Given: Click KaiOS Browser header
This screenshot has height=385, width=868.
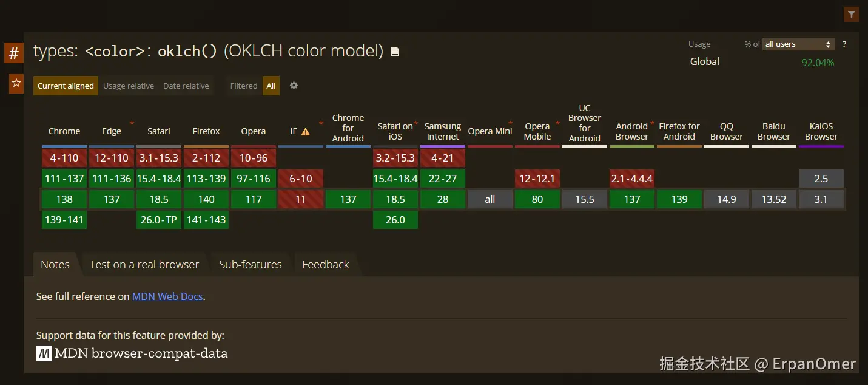Looking at the screenshot, I should click(821, 131).
